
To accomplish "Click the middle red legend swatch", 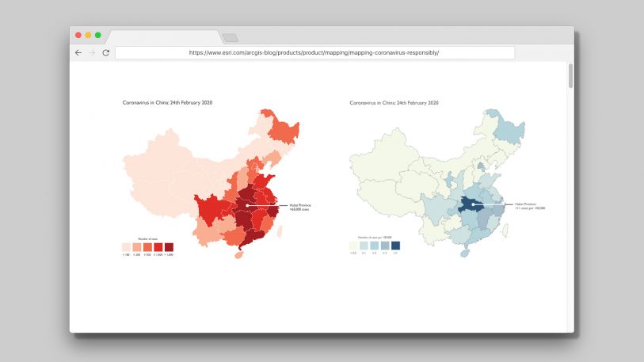I will tap(147, 246).
